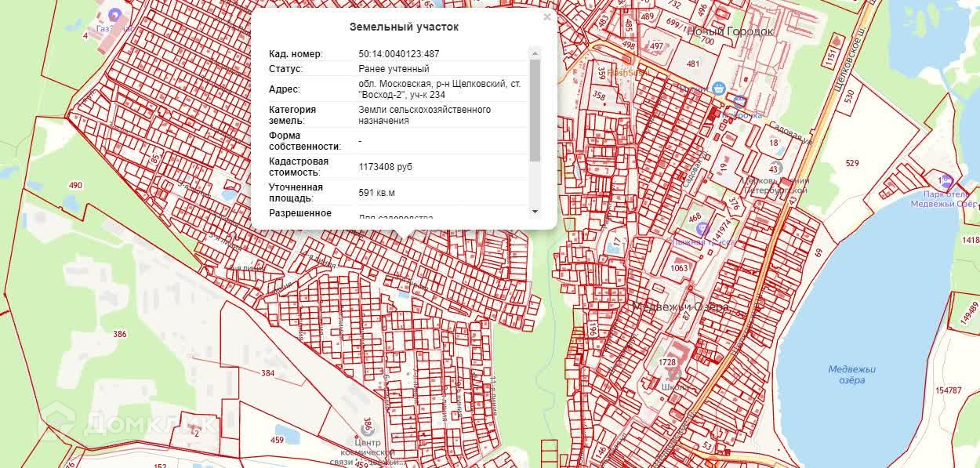Image resolution: width=980 pixels, height=468 pixels.
Task: Click the popup scrollbar down arrow
Action: tap(535, 212)
